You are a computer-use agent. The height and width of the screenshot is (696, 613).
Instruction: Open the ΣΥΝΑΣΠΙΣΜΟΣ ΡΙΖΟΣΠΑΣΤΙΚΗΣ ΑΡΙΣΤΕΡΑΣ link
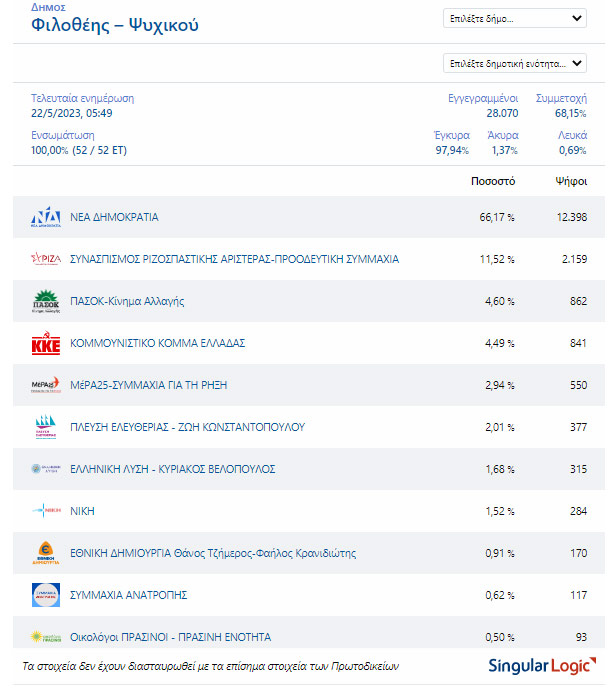(234, 259)
